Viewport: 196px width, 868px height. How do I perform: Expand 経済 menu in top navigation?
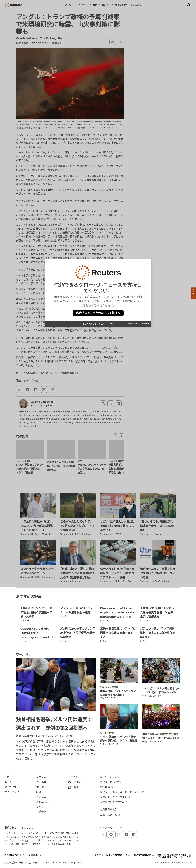(x=96, y=5)
